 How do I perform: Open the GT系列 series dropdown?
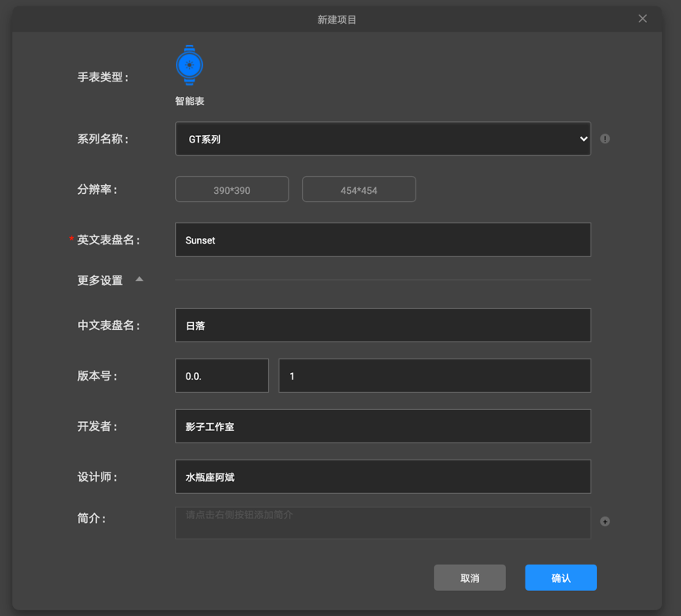click(383, 139)
